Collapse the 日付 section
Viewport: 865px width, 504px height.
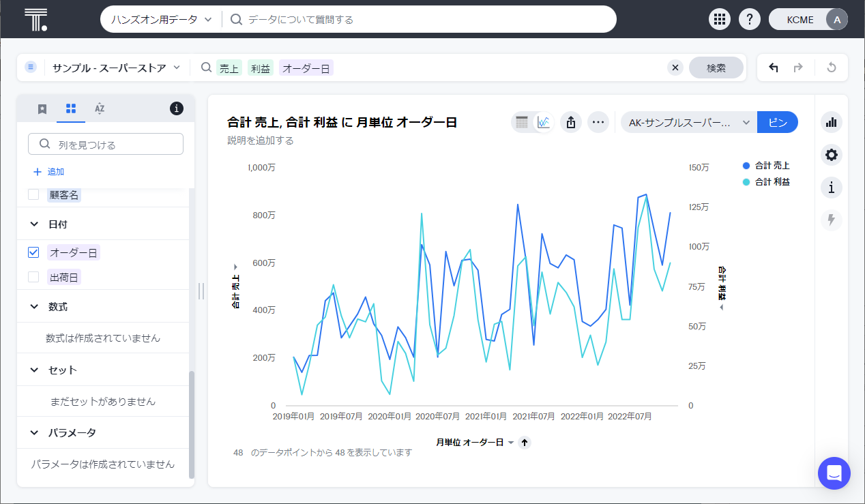coord(34,224)
